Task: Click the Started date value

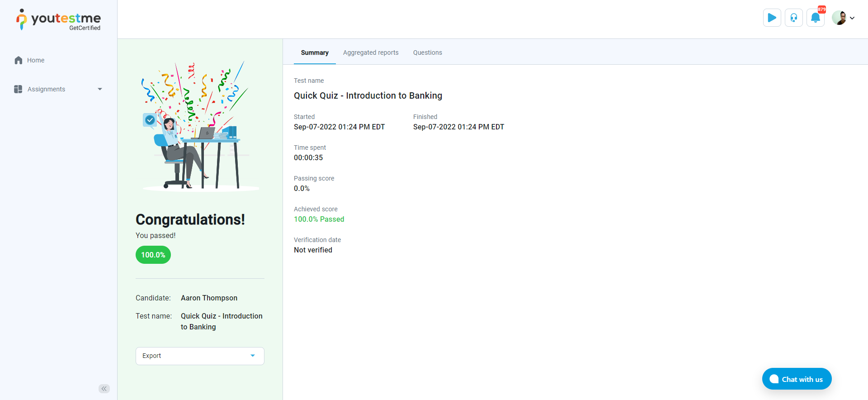Action: click(339, 127)
